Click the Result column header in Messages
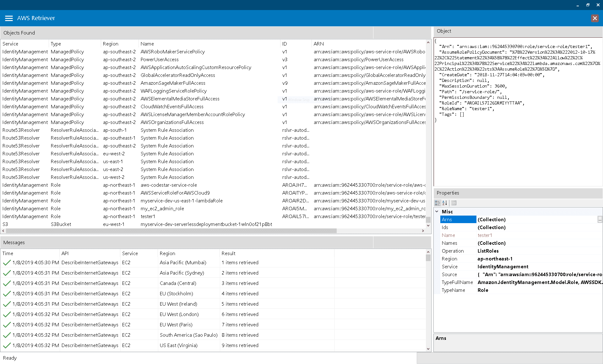The height and width of the screenshot is (364, 603). pos(228,253)
